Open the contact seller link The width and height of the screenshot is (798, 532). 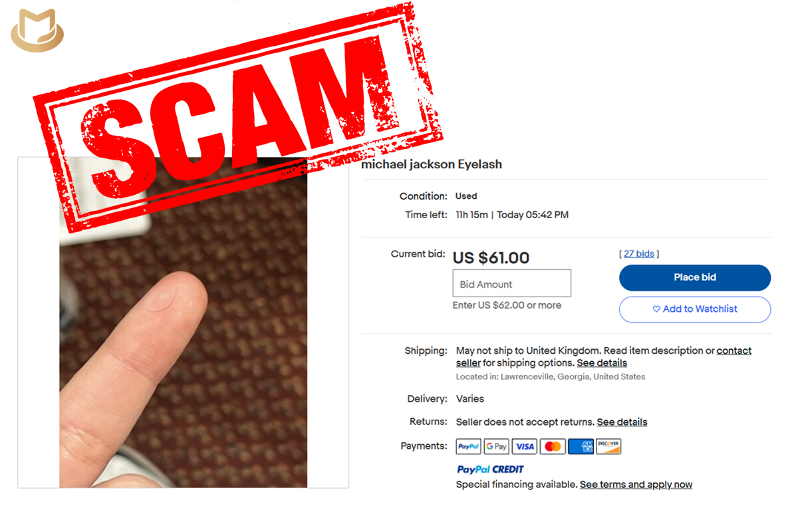(x=604, y=356)
